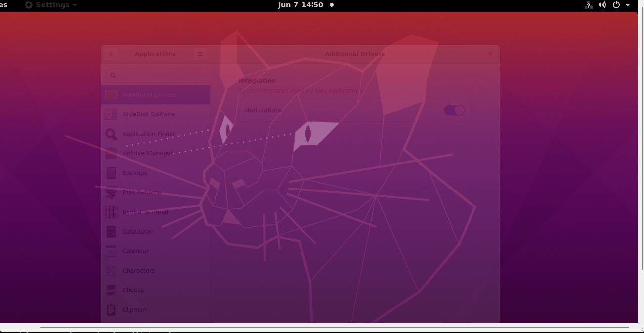Click the application search field
Image resolution: width=644 pixels, height=333 pixels.
tap(155, 75)
